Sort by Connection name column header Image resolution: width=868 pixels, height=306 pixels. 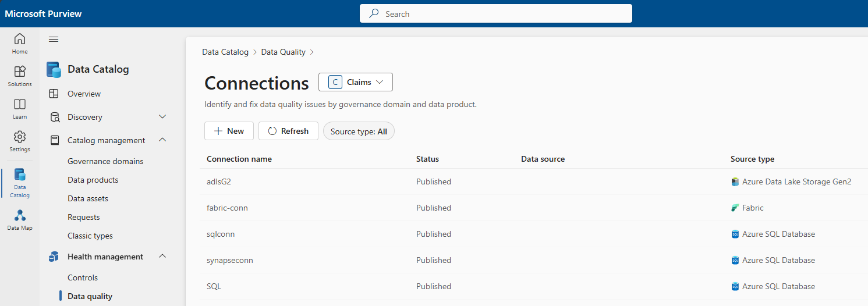tap(239, 159)
